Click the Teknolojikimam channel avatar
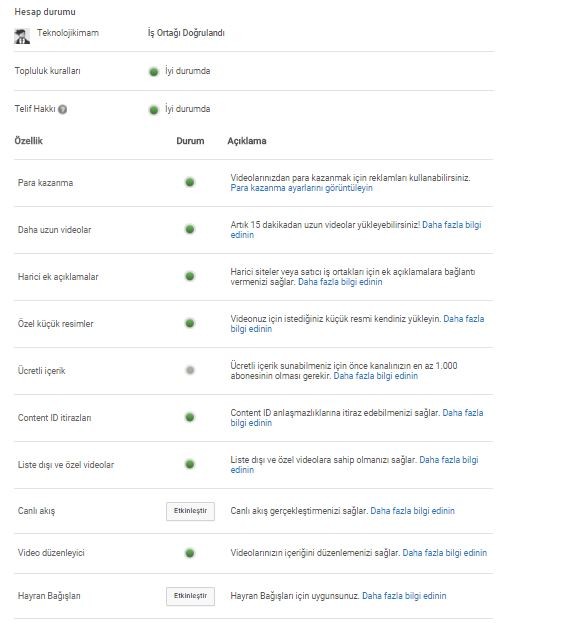575x639 pixels. 22,36
